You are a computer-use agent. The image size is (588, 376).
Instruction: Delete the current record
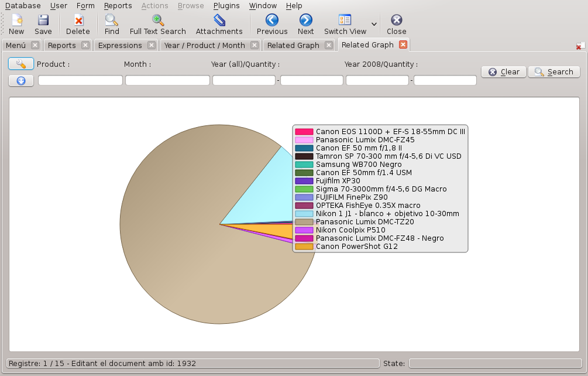click(78, 25)
